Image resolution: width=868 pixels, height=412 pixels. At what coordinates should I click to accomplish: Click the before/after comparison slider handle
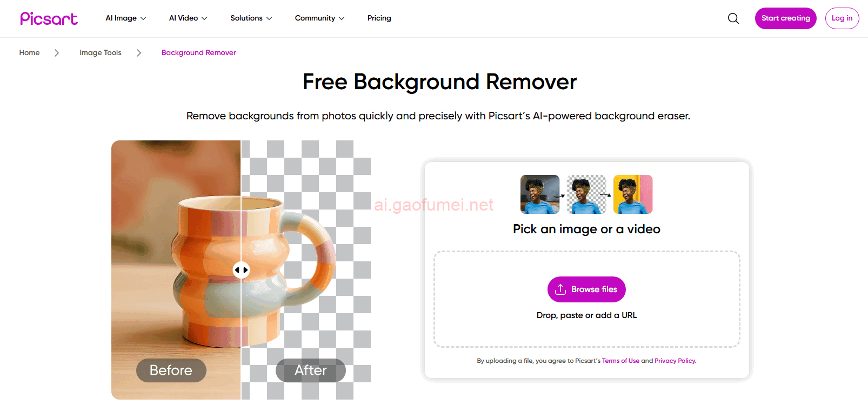click(241, 270)
